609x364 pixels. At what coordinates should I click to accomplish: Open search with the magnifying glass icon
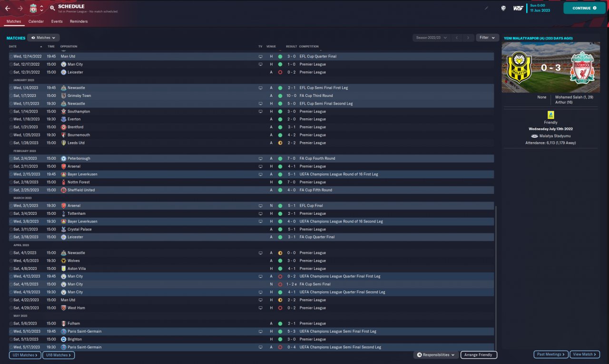[x=52, y=9]
